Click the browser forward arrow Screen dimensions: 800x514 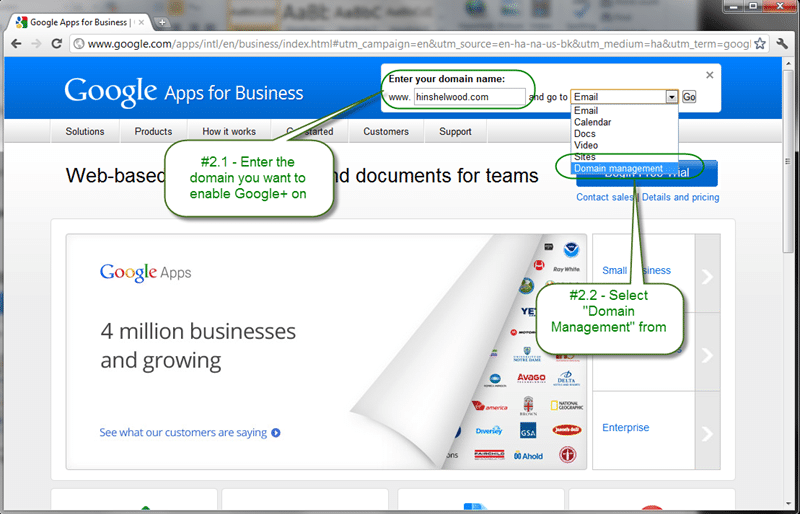(36, 44)
